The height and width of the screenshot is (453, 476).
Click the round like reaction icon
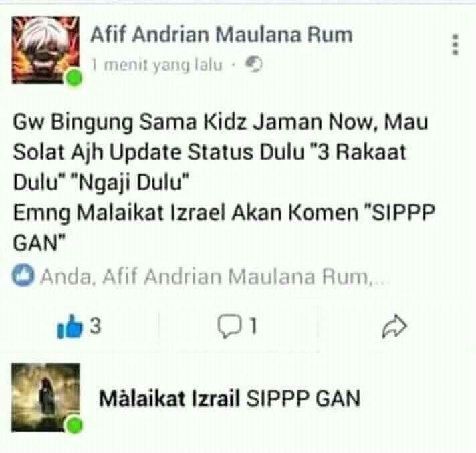coord(23,275)
